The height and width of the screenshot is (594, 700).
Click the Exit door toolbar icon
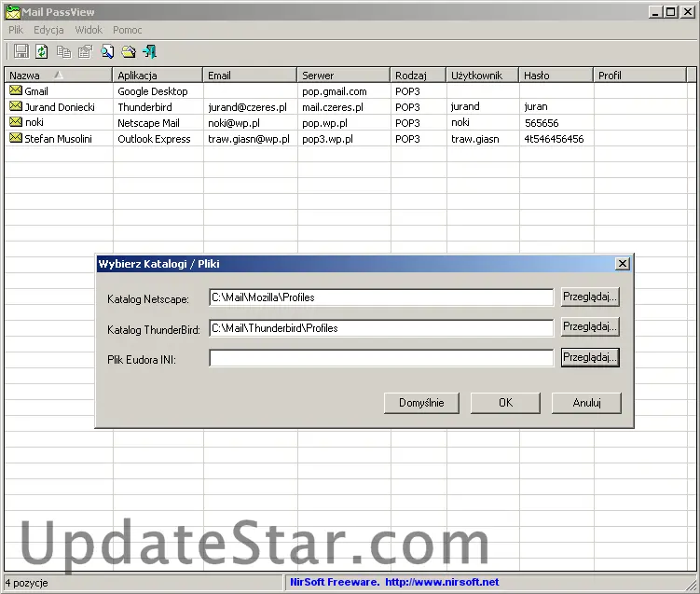[x=150, y=52]
